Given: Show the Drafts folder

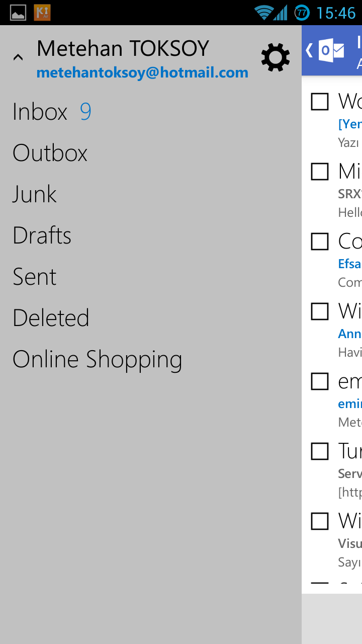Looking at the screenshot, I should (x=42, y=235).
